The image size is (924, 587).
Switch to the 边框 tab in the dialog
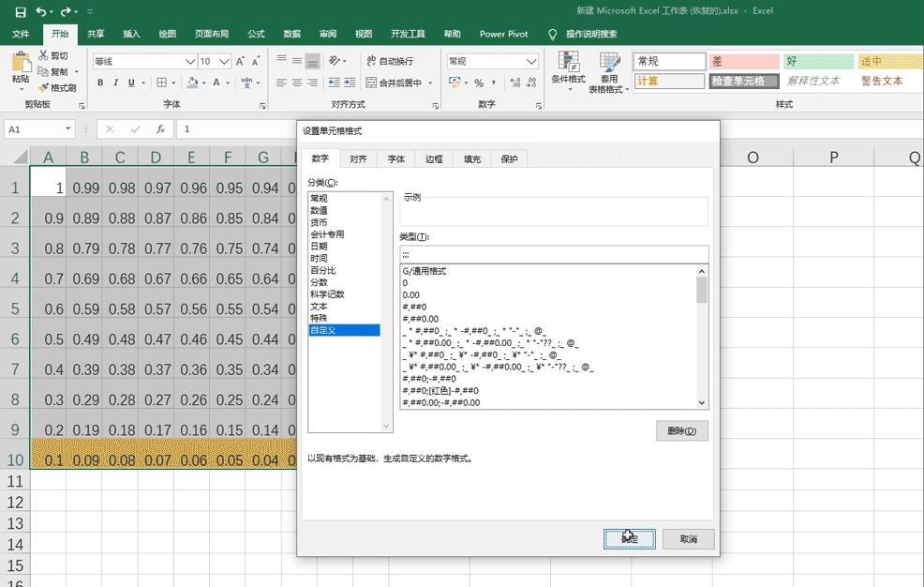click(433, 158)
